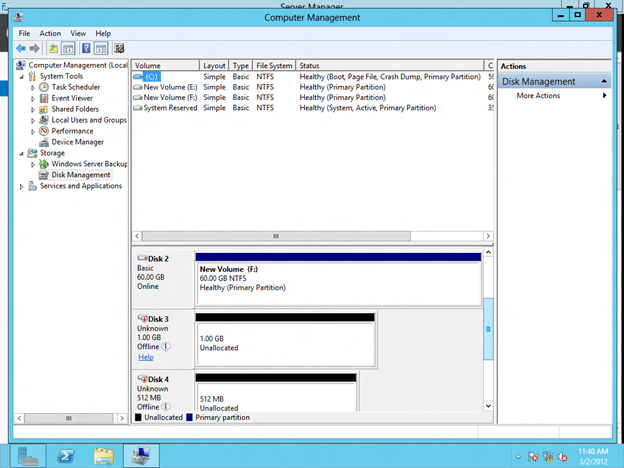Open the View menu

tap(78, 33)
